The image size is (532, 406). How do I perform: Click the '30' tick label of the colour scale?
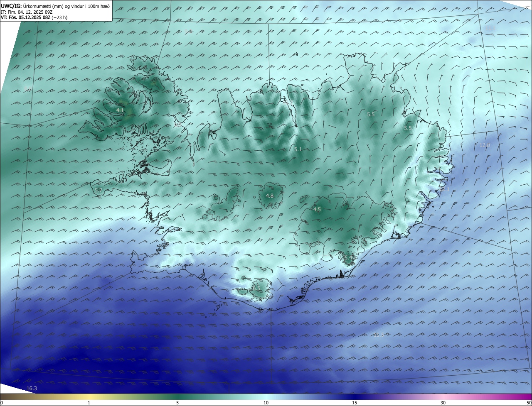pos(443,403)
